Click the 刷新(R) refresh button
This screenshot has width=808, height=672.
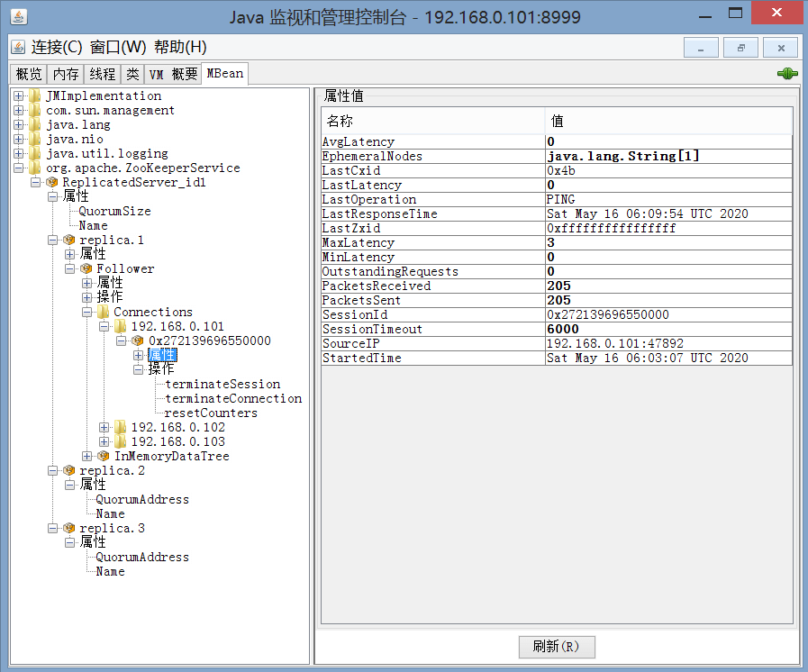click(557, 647)
